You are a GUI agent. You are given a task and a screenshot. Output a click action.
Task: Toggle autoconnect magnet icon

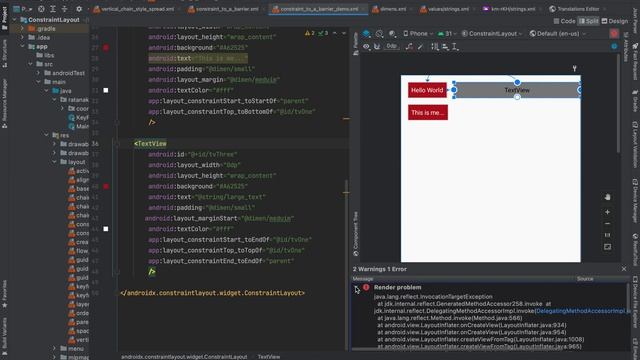click(377, 47)
